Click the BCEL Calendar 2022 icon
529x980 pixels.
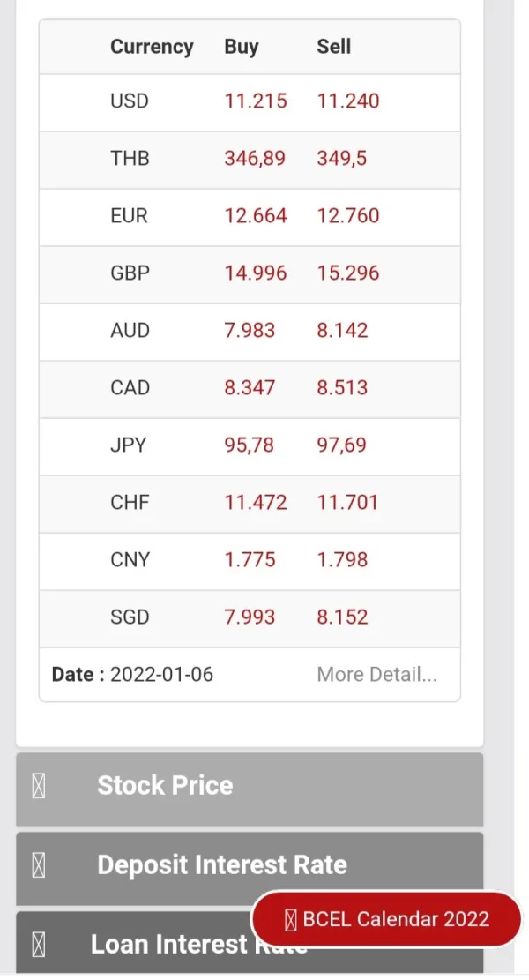pos(291,919)
